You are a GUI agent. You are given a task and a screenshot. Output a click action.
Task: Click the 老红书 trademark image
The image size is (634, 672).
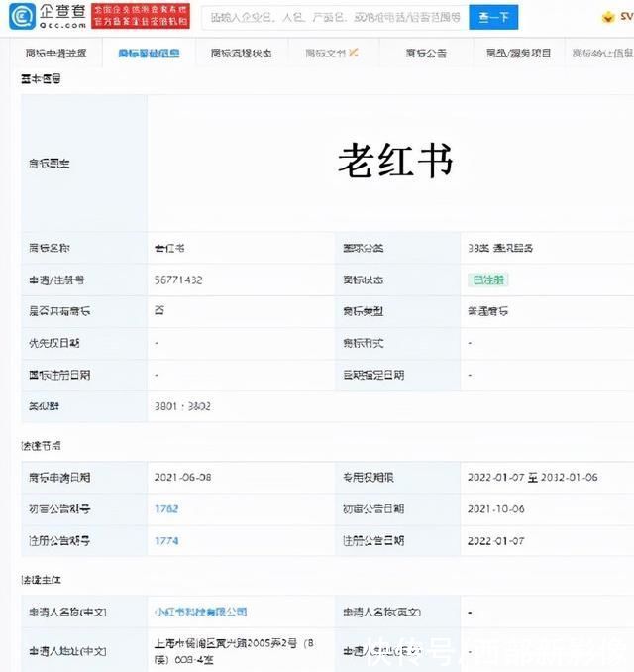point(395,162)
